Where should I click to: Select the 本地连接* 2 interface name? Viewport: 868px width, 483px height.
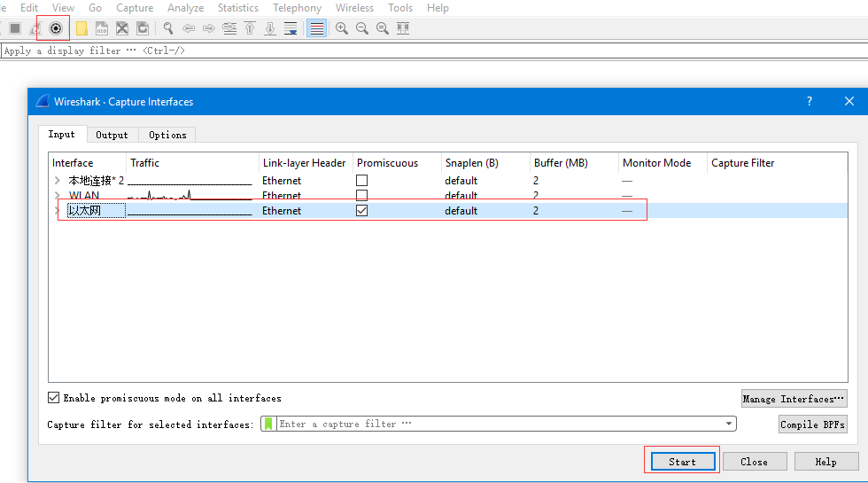pos(96,181)
